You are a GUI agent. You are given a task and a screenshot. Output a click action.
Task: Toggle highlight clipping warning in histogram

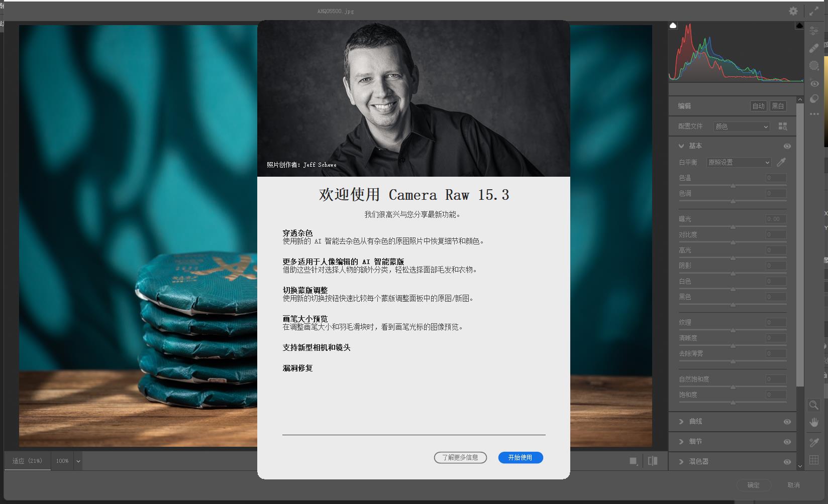point(799,26)
